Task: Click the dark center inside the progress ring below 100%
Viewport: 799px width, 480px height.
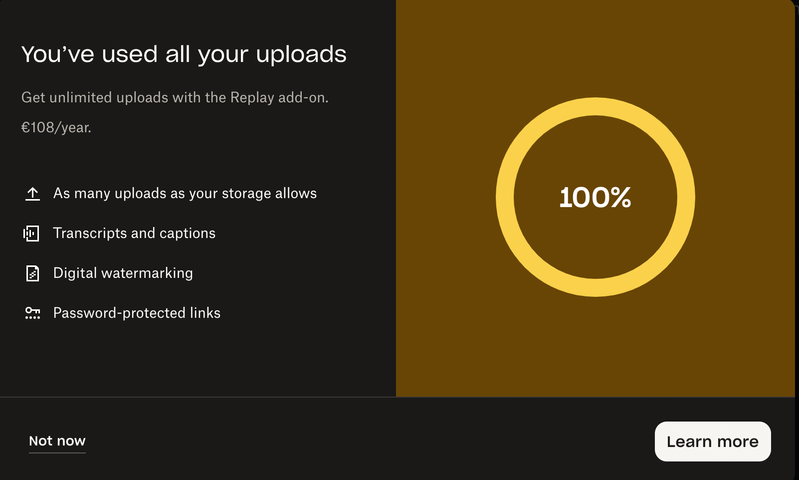Action: [595, 245]
